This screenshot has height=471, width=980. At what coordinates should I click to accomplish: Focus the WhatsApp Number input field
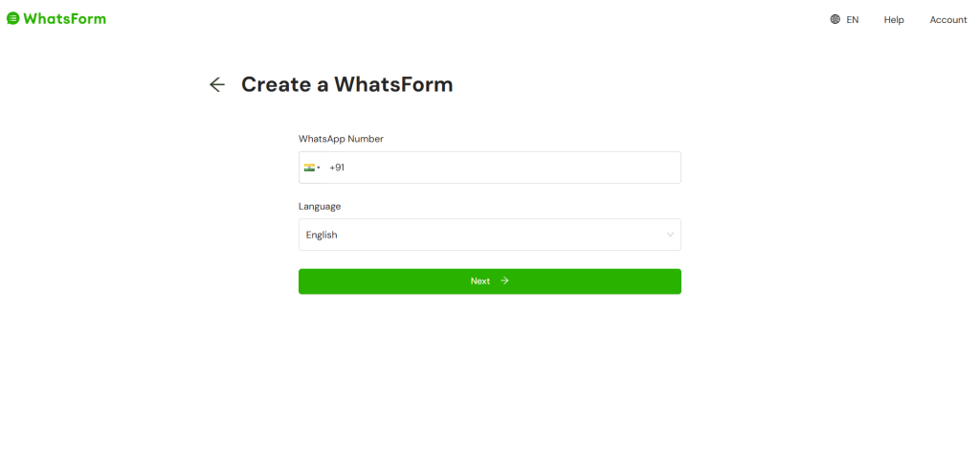click(489, 168)
